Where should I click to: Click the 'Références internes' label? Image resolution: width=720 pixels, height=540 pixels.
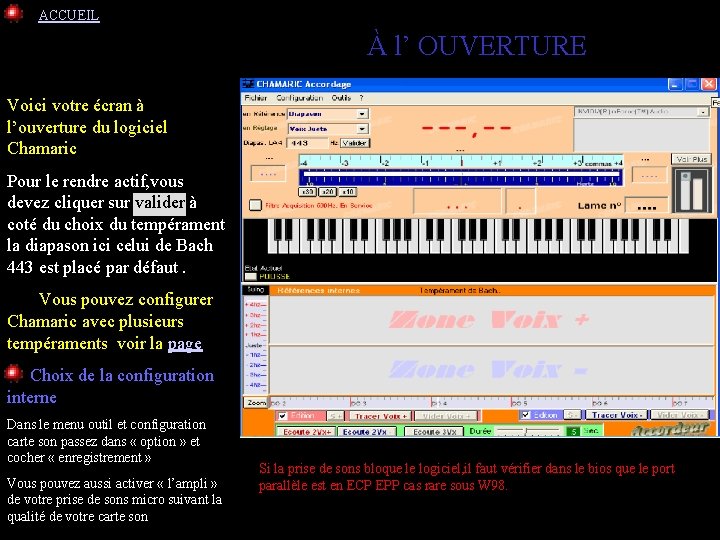[319, 290]
